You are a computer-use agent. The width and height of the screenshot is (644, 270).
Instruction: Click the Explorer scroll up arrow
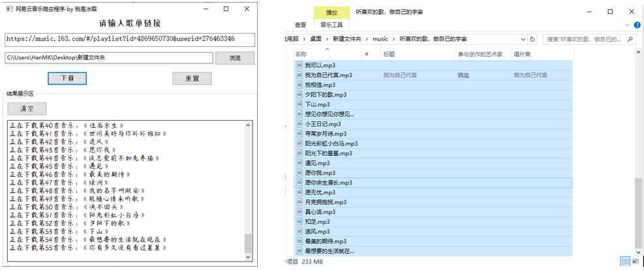pos(638,53)
